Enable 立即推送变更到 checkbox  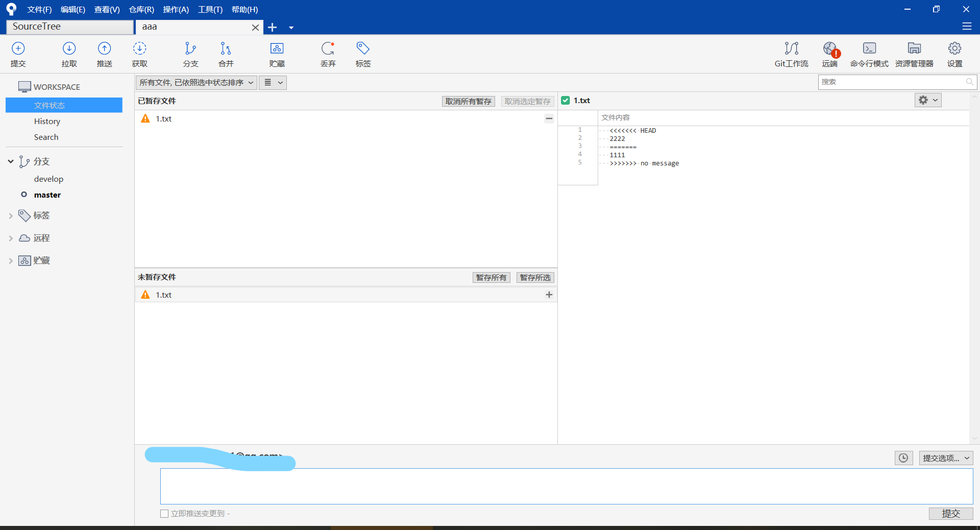tap(164, 514)
